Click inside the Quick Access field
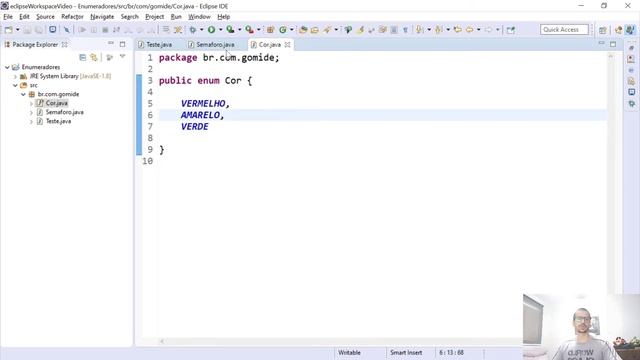Screen dimensions: 640x360 click(564, 30)
